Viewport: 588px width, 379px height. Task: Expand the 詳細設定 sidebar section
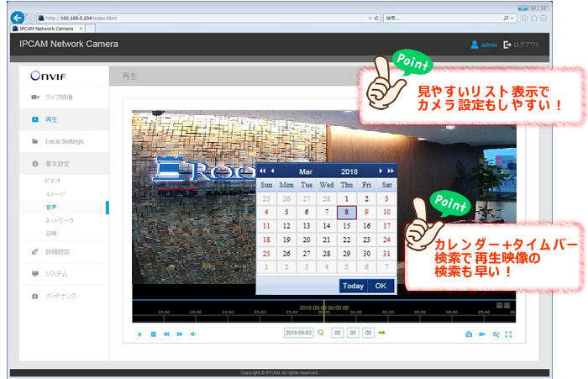[57, 250]
